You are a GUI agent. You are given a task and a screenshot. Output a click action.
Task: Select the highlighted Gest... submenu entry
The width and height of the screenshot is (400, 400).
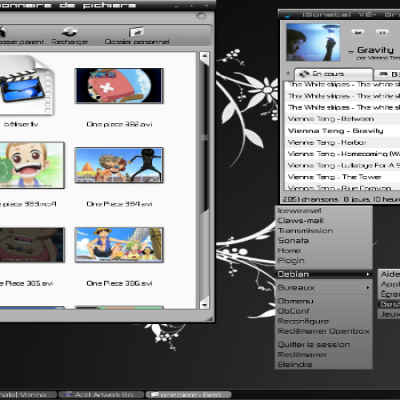click(389, 304)
